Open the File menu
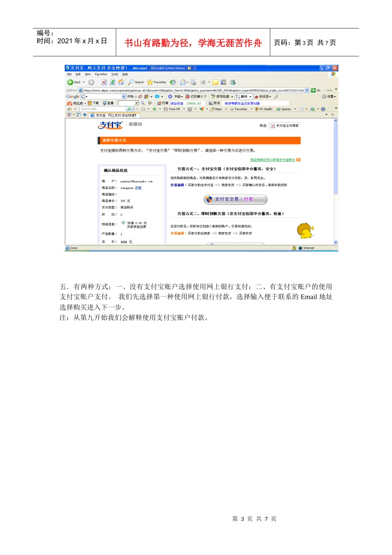The image size is (392, 555). [x=69, y=74]
